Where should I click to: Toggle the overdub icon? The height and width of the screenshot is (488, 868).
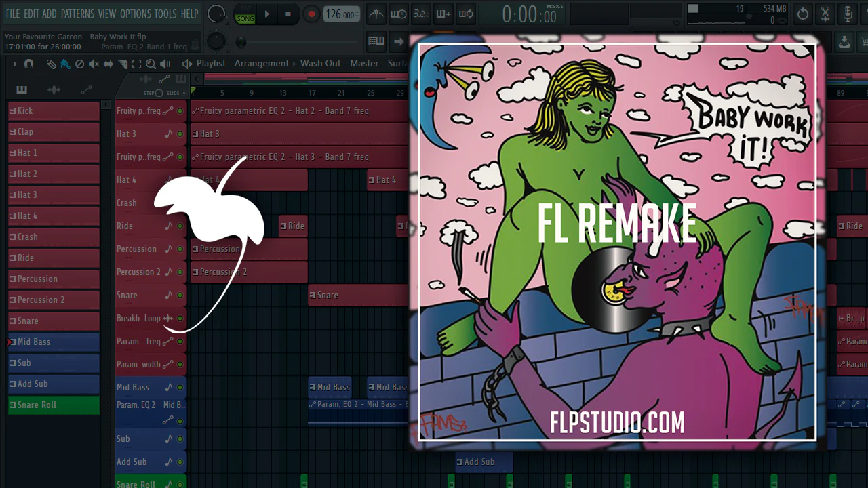[443, 14]
